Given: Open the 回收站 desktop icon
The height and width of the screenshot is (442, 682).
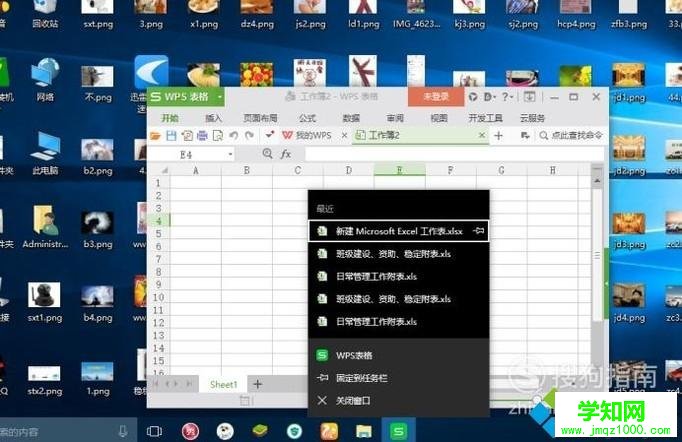Looking at the screenshot, I should click(x=45, y=14).
